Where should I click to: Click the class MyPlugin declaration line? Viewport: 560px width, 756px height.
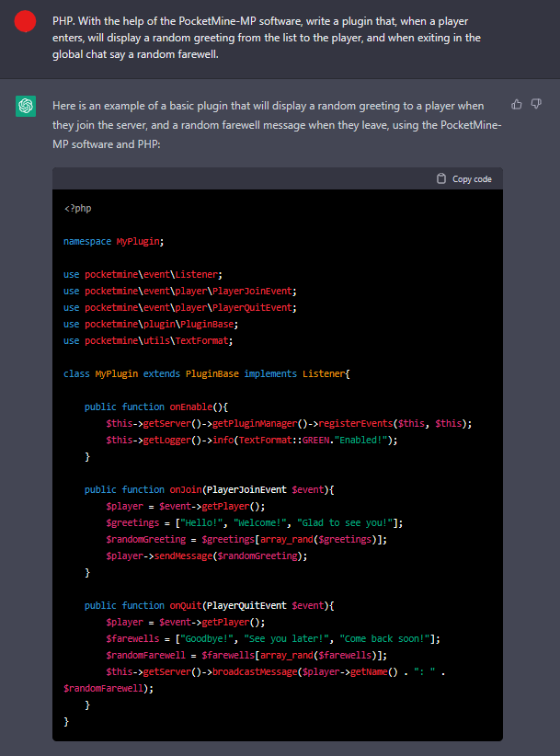coord(207,373)
